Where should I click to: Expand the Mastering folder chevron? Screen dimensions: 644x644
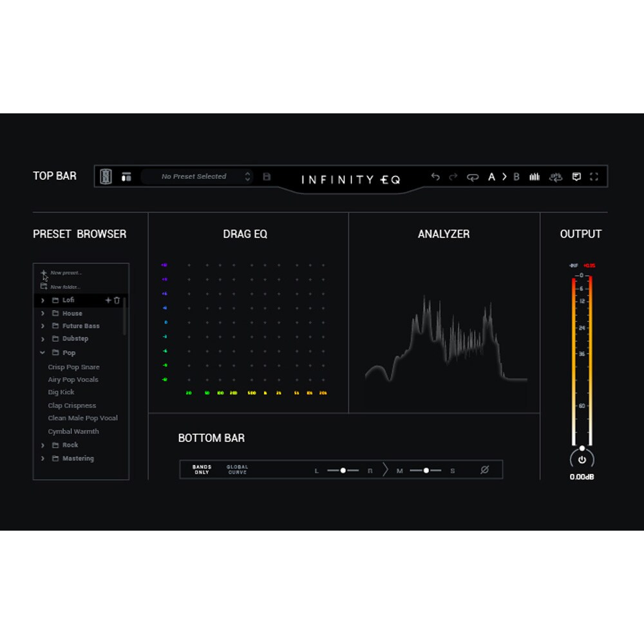click(43, 459)
